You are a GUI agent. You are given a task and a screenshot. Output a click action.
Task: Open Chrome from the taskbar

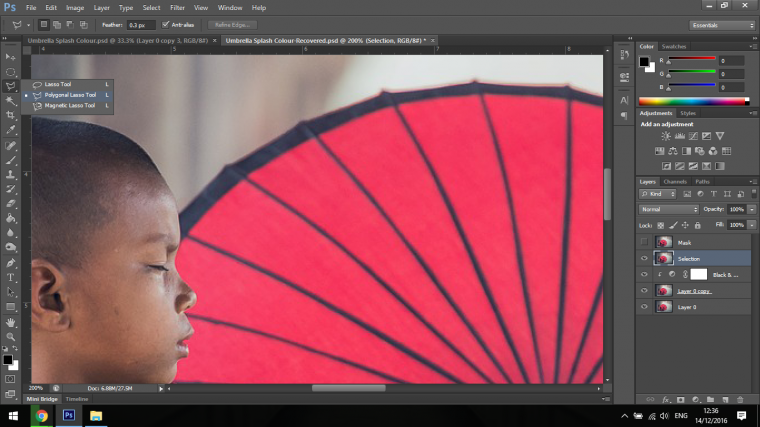[x=42, y=416]
